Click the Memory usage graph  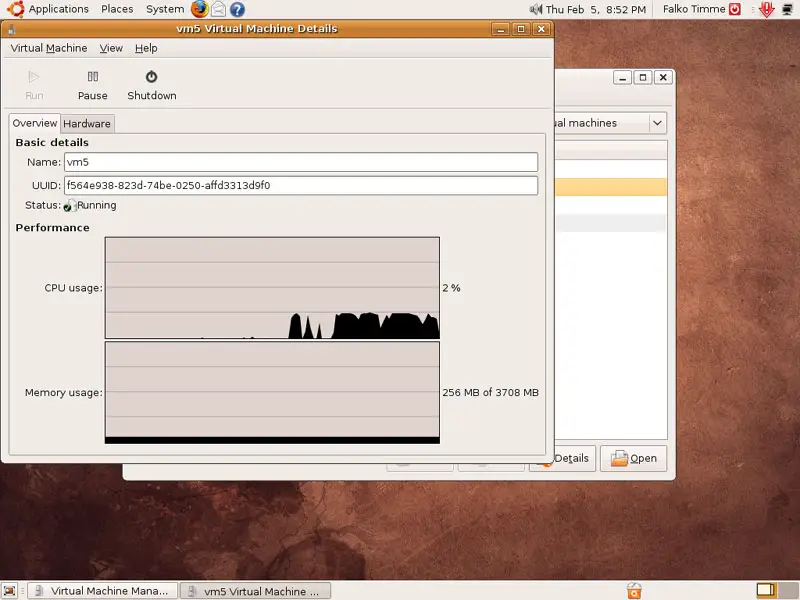272,392
